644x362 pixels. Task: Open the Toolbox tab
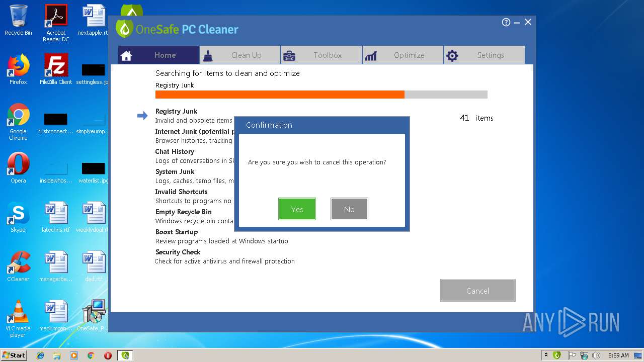[x=321, y=55]
